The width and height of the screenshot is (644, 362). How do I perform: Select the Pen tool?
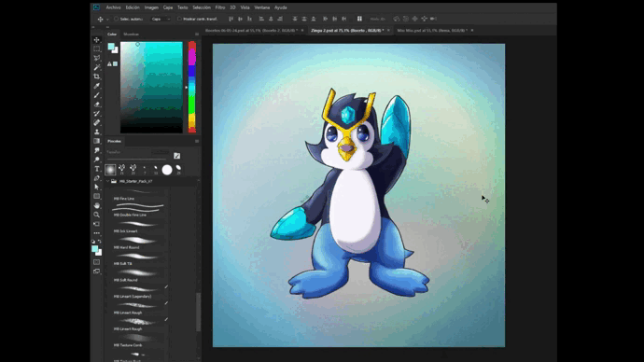tap(96, 178)
